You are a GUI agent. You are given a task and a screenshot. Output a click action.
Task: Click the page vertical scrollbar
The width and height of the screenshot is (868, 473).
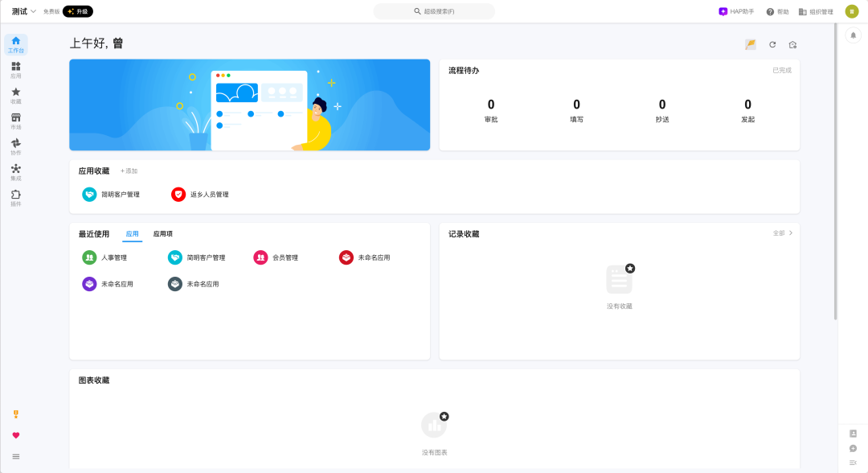click(x=835, y=171)
